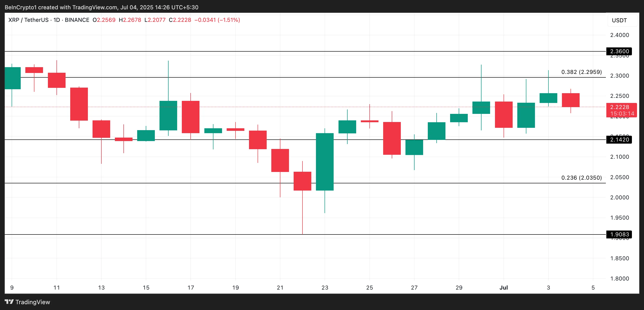Expand the price scale by clicking 2.4000 label
Image resolution: width=644 pixels, height=310 pixels.
[620, 35]
